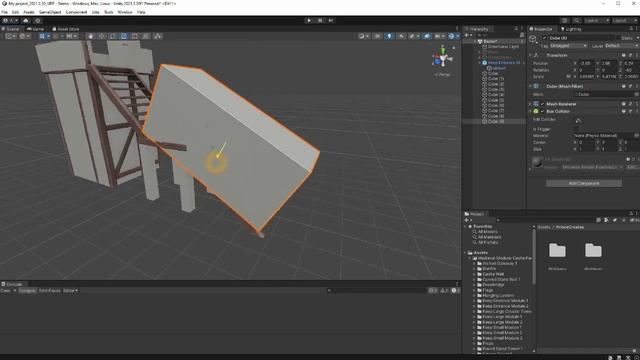Open the Layers dropdown
This screenshot has width=640, height=360.
pyautogui.click(x=596, y=20)
